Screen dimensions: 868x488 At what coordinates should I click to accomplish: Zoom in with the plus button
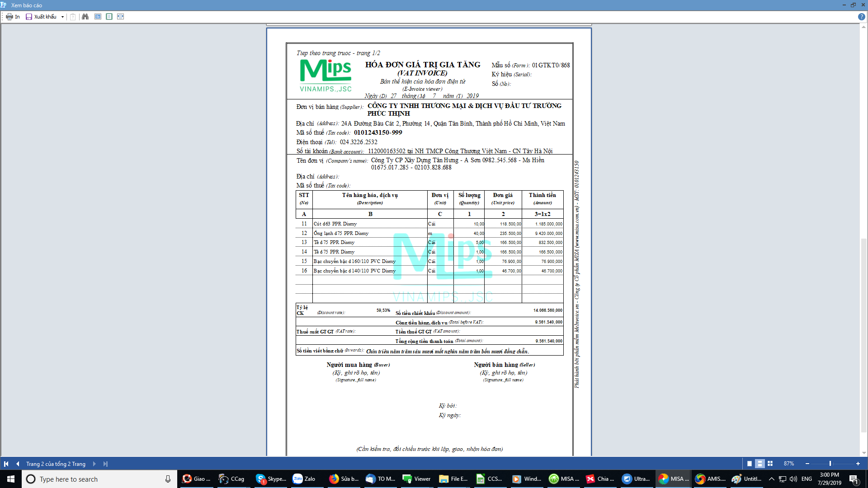point(858,464)
